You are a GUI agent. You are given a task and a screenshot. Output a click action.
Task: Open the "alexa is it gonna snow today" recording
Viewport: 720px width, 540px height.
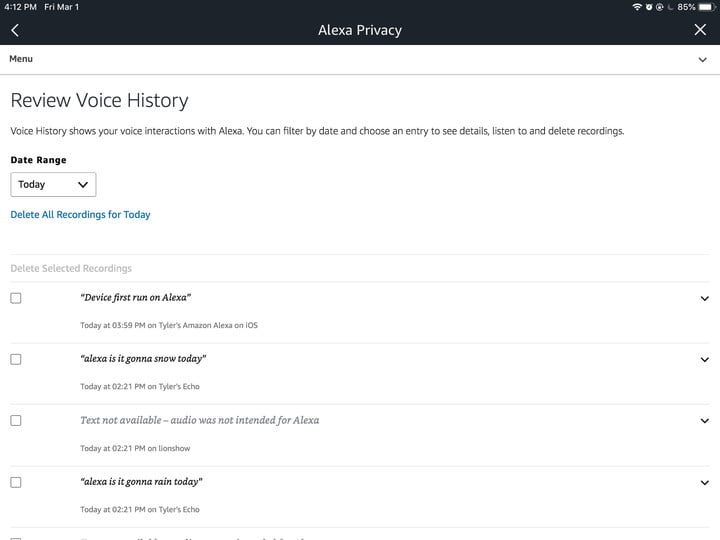(x=143, y=359)
